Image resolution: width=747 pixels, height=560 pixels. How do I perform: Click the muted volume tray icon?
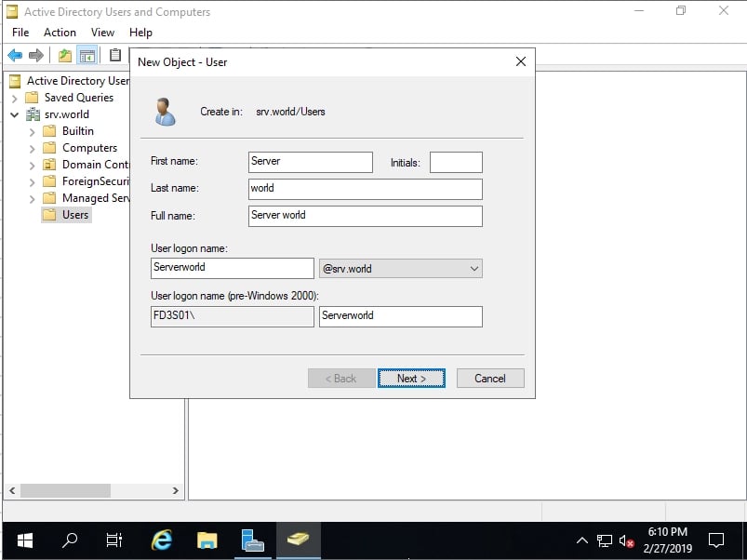626,541
